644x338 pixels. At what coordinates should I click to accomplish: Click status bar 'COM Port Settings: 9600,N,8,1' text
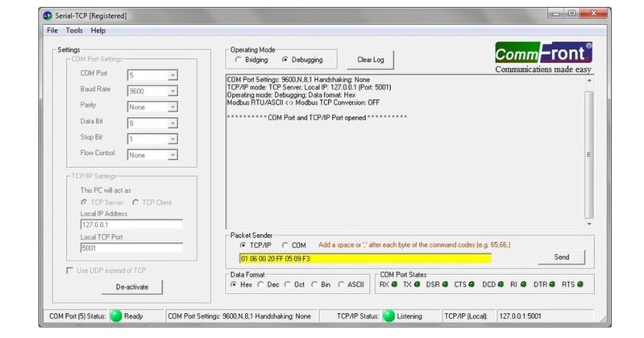point(239,316)
